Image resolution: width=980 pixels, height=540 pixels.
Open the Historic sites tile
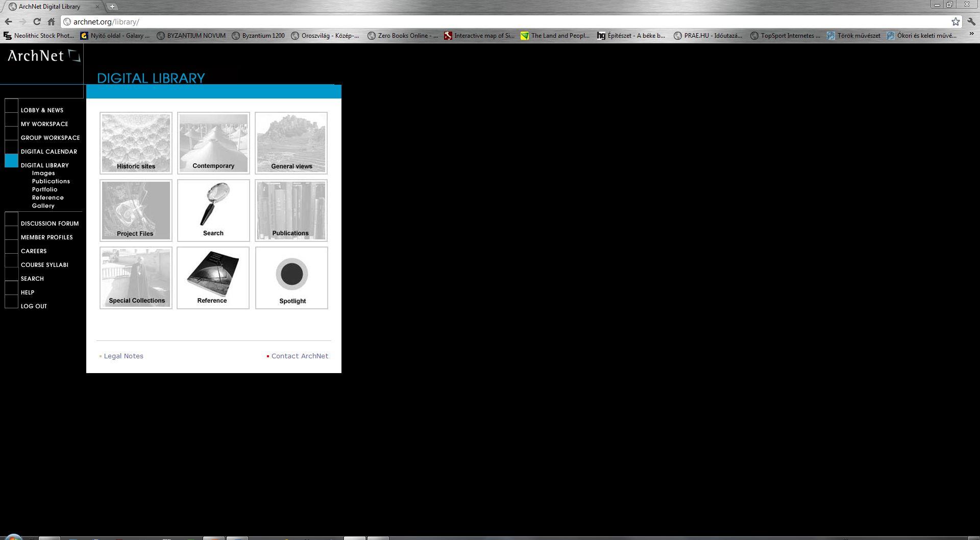(136, 143)
